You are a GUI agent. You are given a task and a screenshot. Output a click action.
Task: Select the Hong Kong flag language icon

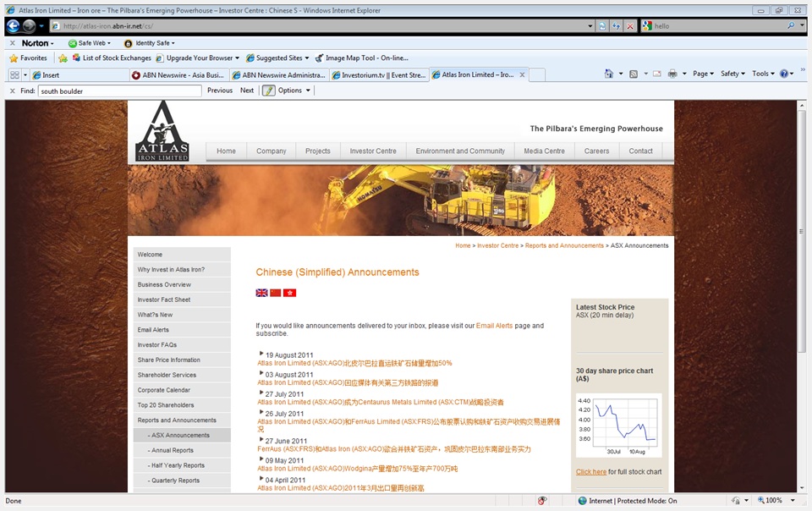pos(290,292)
